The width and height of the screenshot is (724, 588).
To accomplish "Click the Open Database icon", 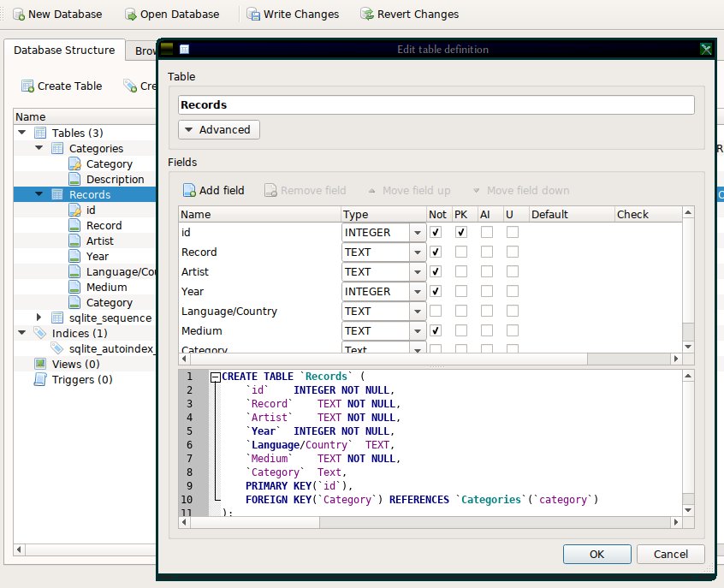I will coord(130,15).
